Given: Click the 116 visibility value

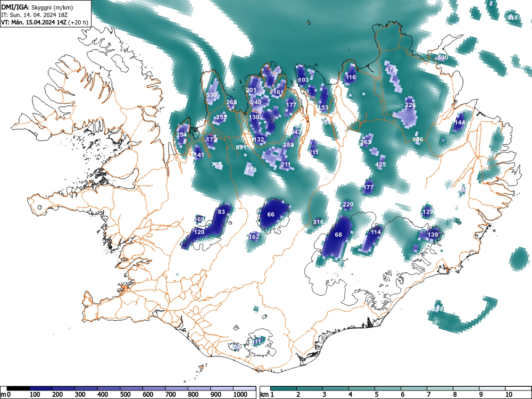Looking at the screenshot, I should click(351, 77).
